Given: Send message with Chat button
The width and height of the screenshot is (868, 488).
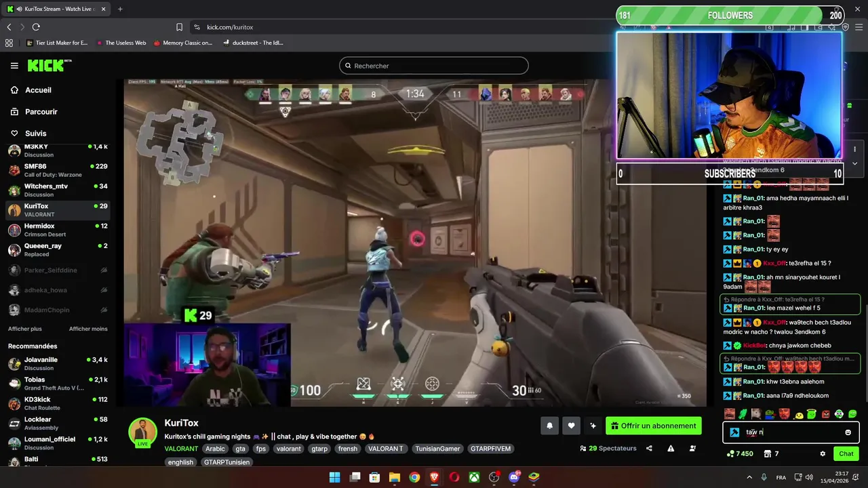Looking at the screenshot, I should 846,453.
